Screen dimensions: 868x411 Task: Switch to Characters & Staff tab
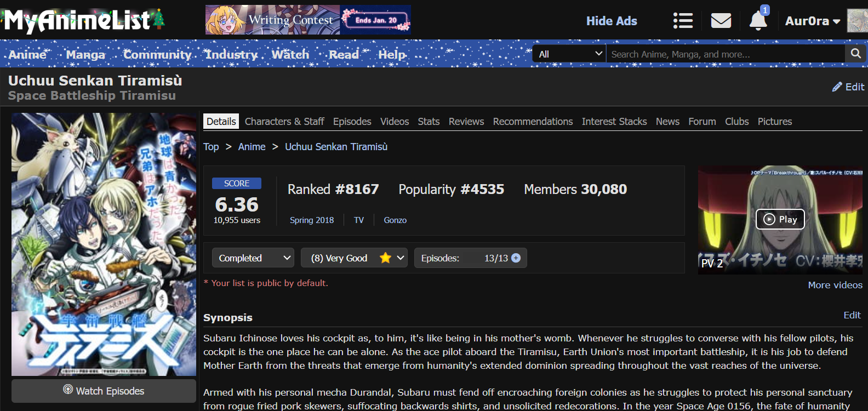pos(284,122)
